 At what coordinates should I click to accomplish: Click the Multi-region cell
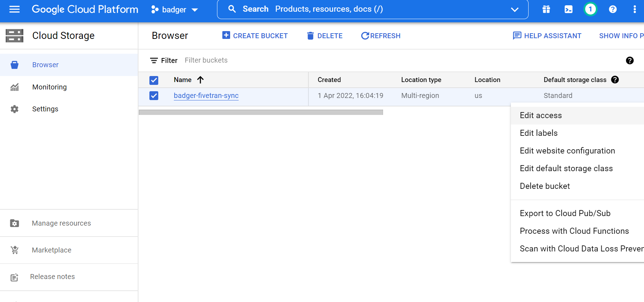tap(420, 95)
